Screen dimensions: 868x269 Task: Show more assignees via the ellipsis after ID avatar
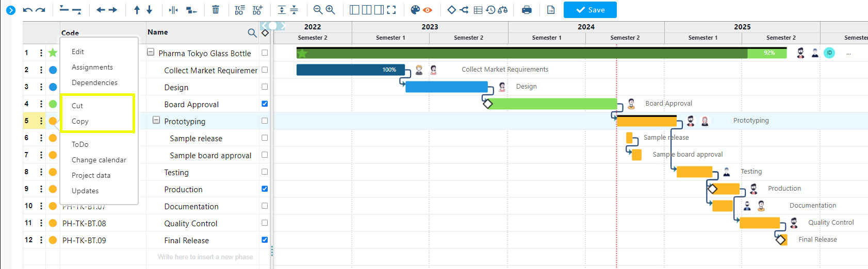[848, 53]
